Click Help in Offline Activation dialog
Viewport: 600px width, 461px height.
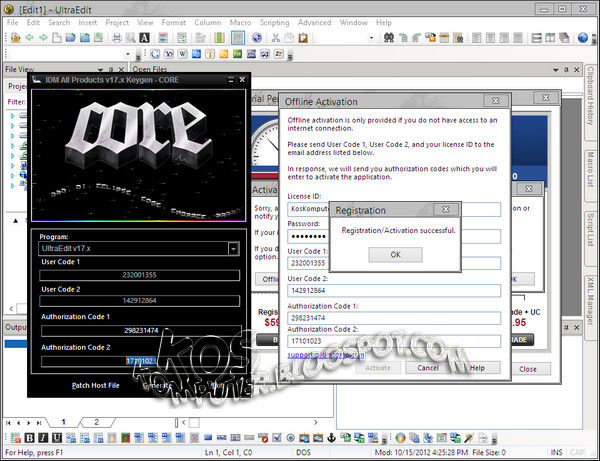477,368
